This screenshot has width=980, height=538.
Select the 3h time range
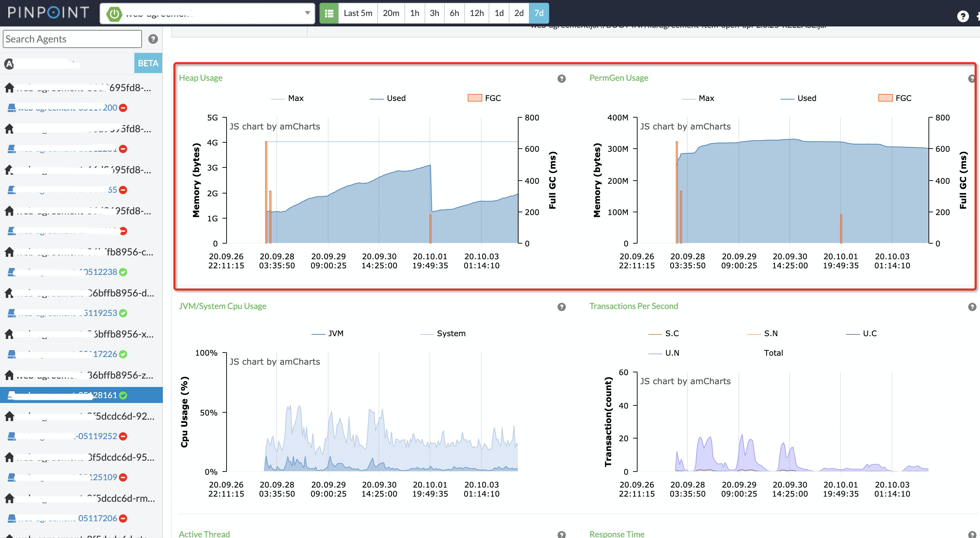[434, 13]
